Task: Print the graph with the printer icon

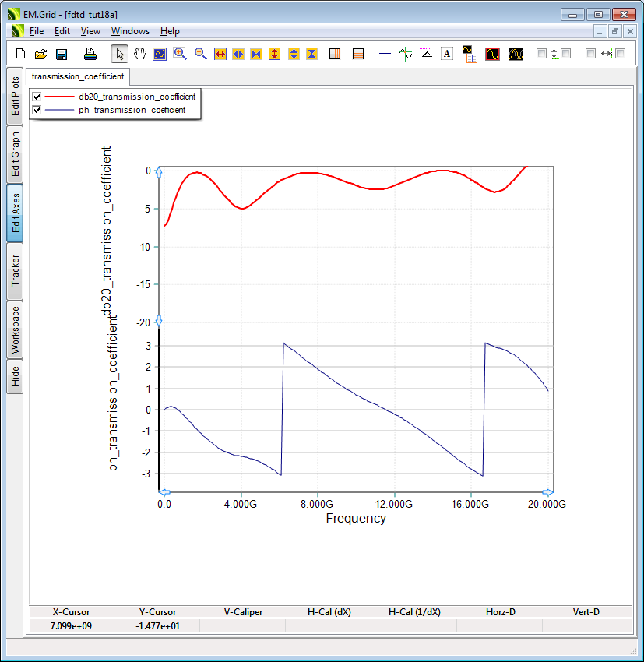Action: (x=90, y=54)
